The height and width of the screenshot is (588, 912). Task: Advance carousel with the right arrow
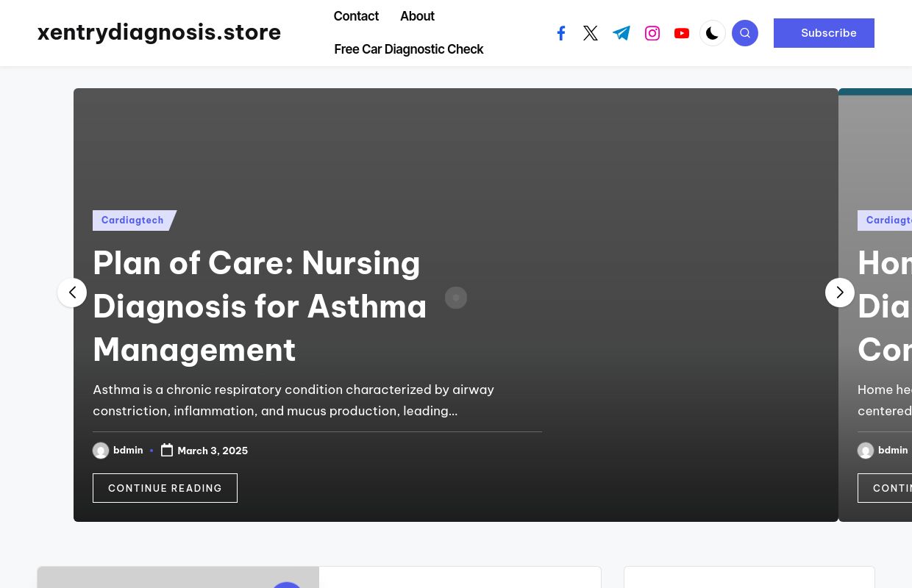[840, 293]
